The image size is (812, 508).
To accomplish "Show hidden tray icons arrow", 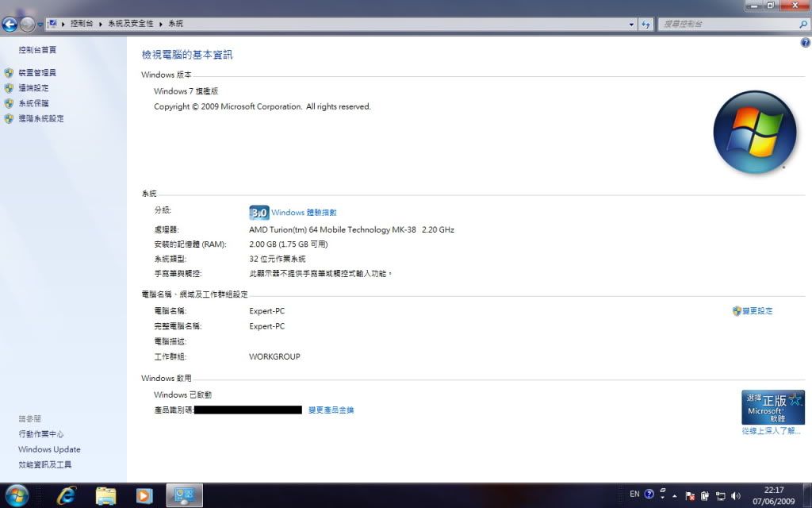I will [675, 496].
